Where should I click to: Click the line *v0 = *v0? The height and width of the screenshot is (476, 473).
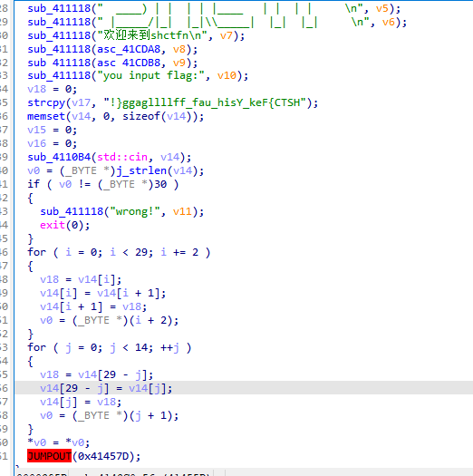(59, 442)
